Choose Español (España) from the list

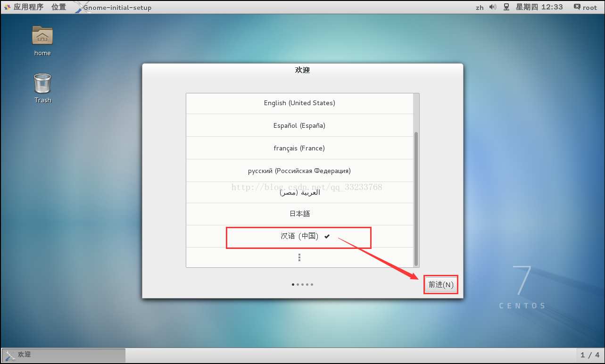(299, 125)
